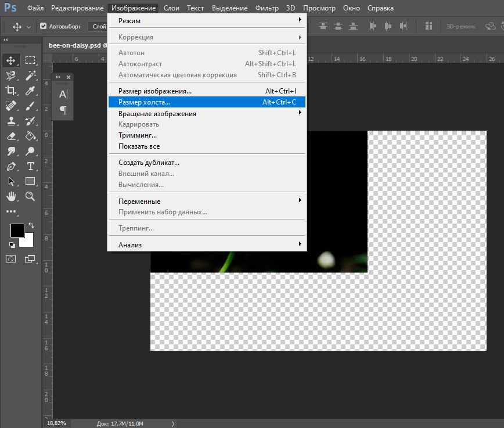Select the Clone Stamp tool
Screen dimensions: 504x428
coord(10,121)
